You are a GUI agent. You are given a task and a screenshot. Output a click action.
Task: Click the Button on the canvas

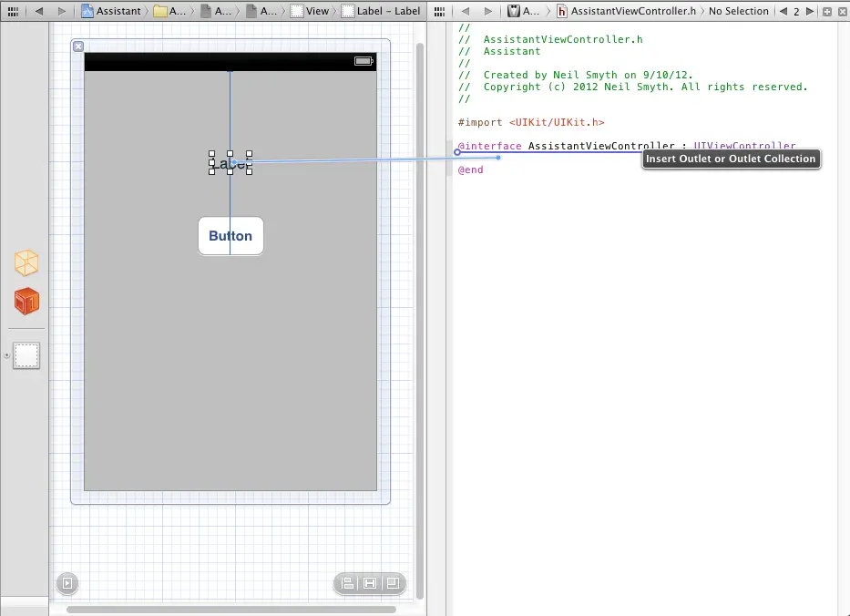[x=230, y=236]
